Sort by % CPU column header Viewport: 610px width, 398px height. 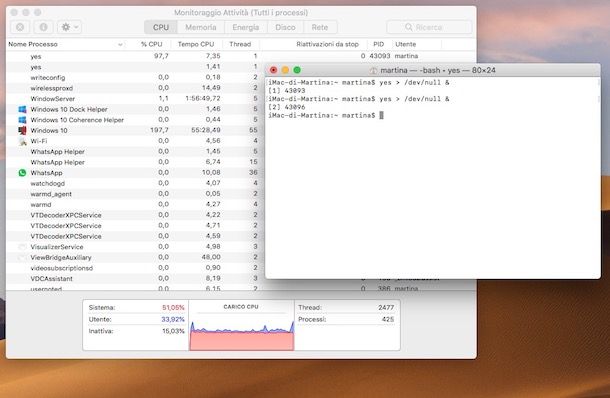coord(151,44)
